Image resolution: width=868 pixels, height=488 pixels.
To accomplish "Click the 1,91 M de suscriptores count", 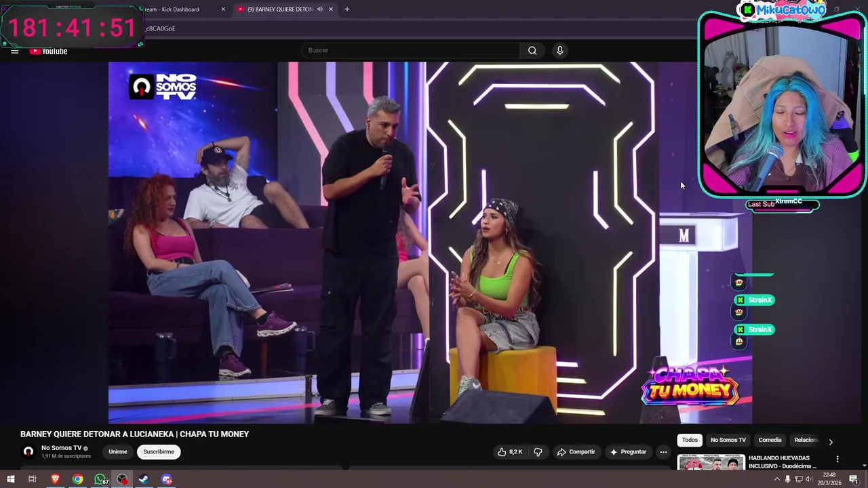I will [66, 456].
